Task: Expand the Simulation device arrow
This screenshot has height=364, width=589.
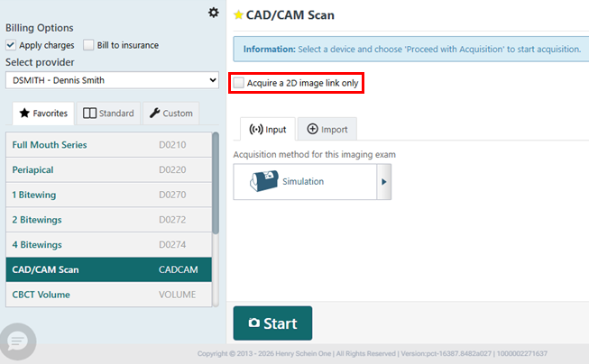Action: [384, 181]
